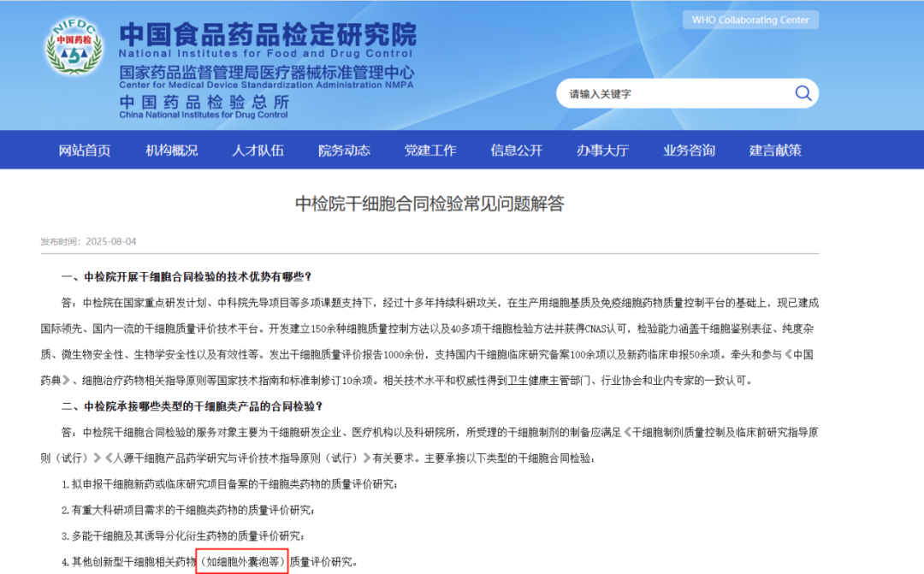Click list item 2 有重大科研项目需求
Screen dimensions: 924x574
(x=188, y=511)
